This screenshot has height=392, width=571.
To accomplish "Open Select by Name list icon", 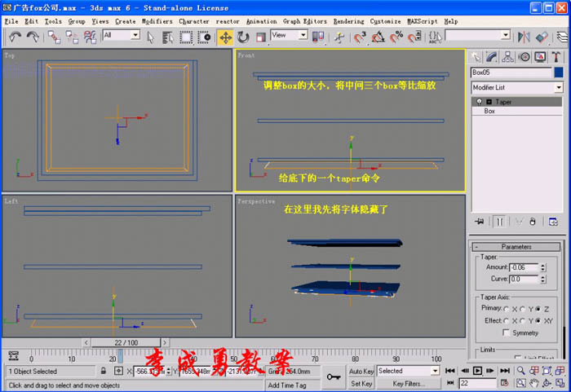I will click(167, 37).
